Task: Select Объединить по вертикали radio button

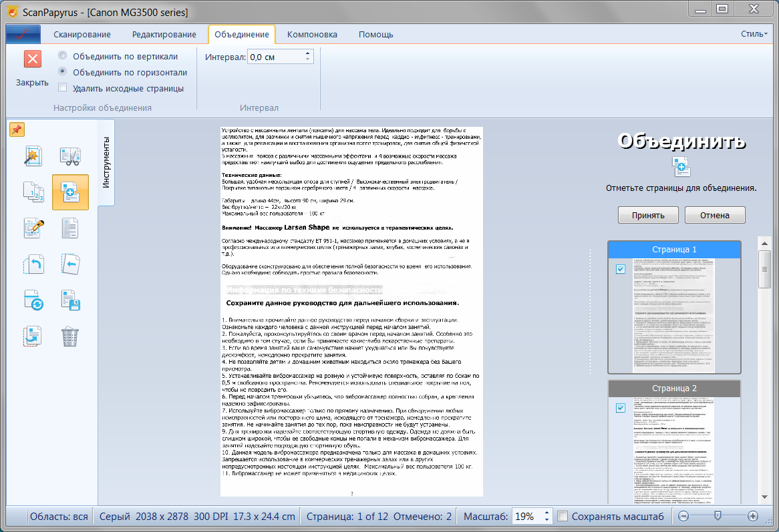Action: coord(63,55)
